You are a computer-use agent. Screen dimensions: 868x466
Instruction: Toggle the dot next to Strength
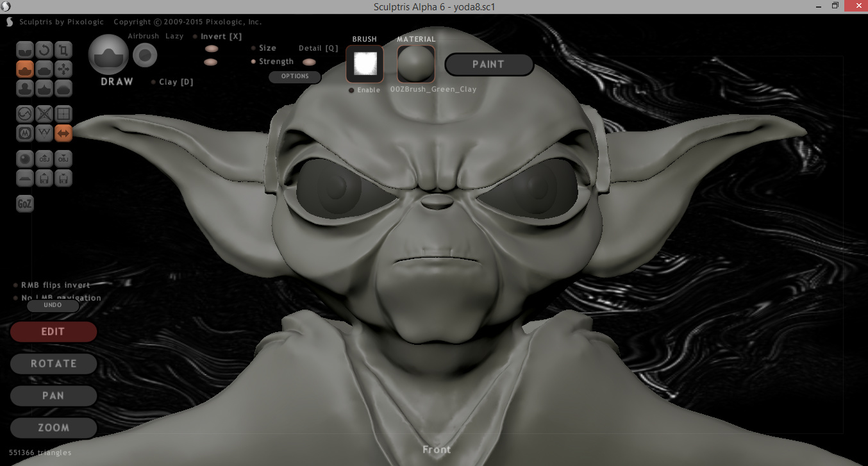coord(254,62)
